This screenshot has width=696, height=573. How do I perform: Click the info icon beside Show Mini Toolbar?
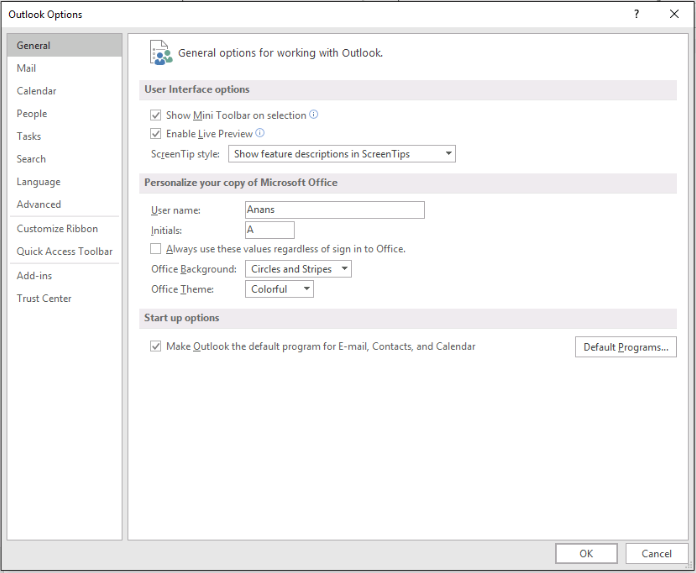click(x=314, y=115)
